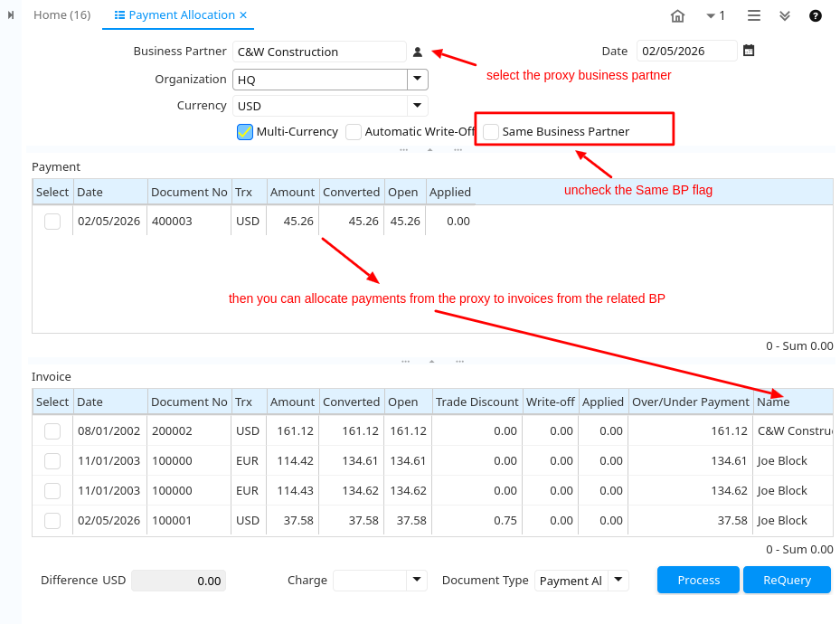Viewport: 840px width, 624px height.
Task: Switch to the Home (16) tab
Action: point(61,15)
